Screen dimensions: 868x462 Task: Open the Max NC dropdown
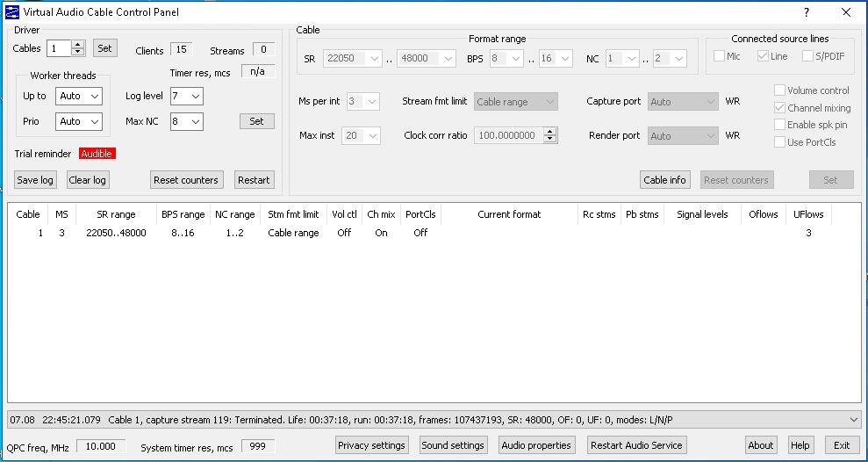187,121
